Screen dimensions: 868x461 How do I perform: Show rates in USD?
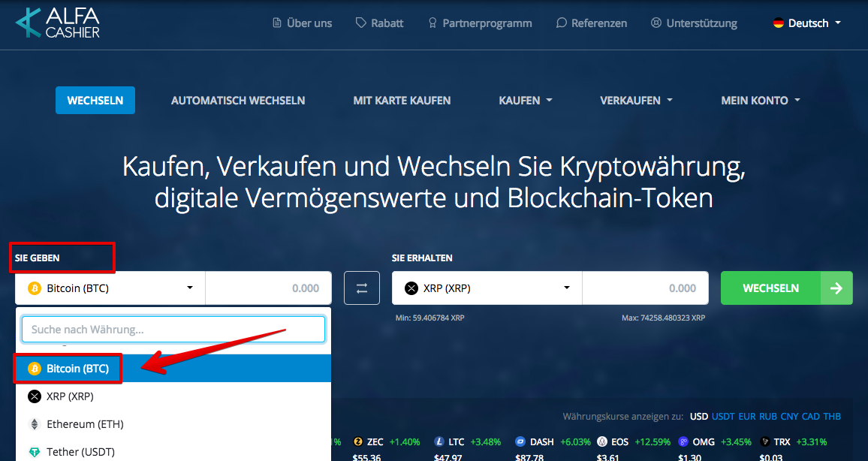coord(699,416)
